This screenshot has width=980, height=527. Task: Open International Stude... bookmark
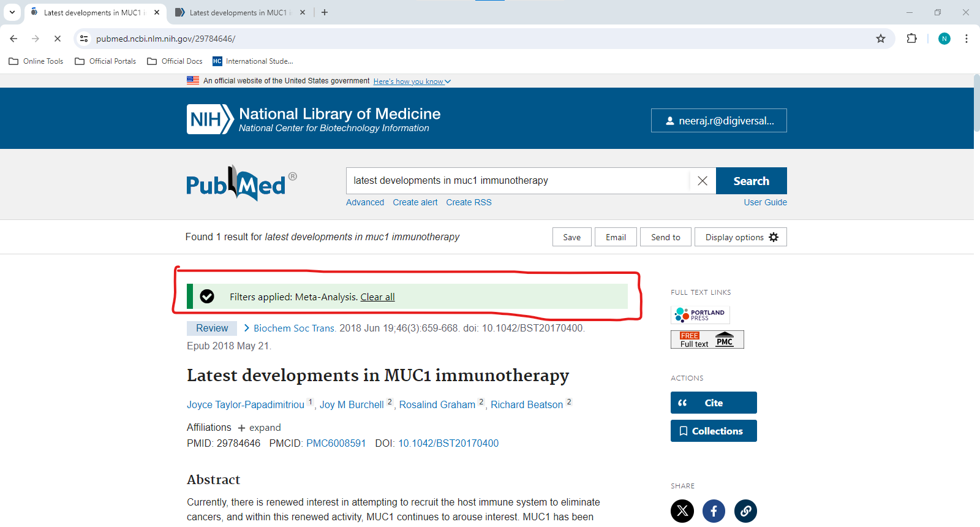click(x=253, y=61)
